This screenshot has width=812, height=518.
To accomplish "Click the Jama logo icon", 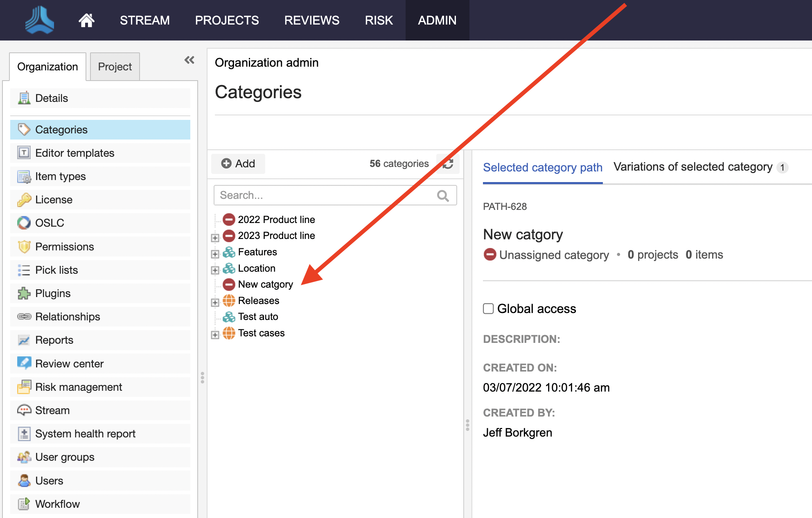I will [39, 20].
